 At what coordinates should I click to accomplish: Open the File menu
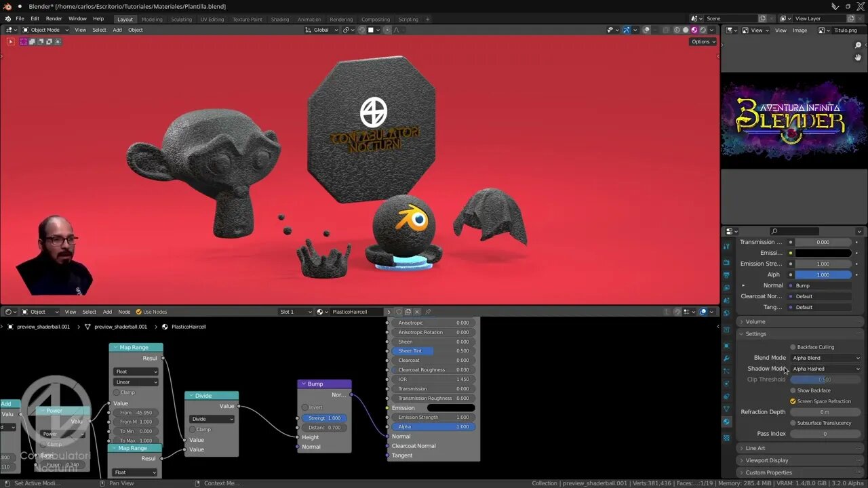click(x=20, y=19)
